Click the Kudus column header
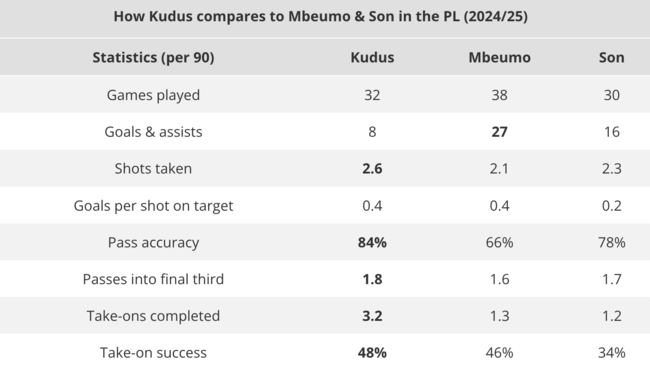This screenshot has height=370, width=650. click(x=372, y=57)
